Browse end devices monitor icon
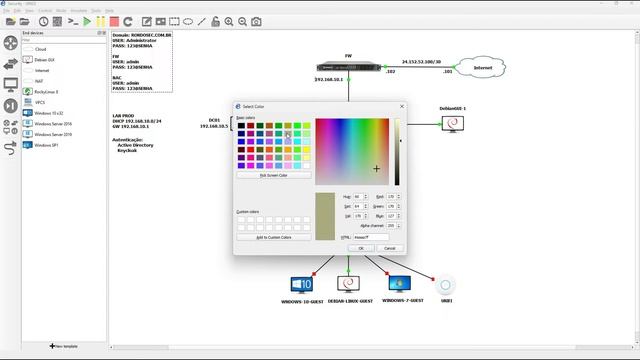Viewport: 640px width, 360px height. pos(11,85)
